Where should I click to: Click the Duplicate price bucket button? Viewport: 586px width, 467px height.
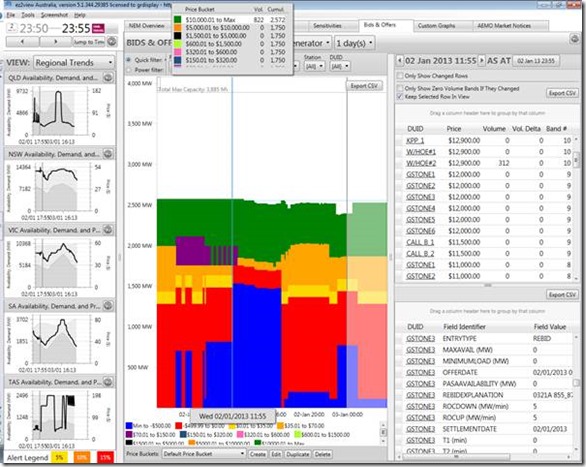[x=298, y=454]
